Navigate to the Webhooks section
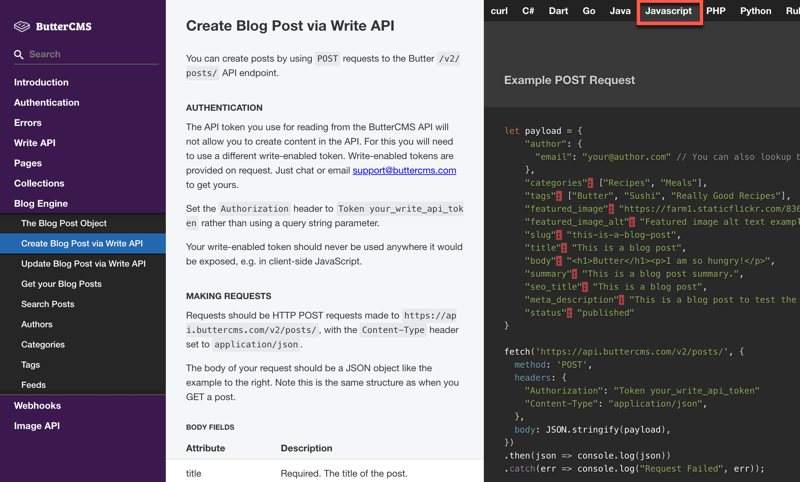 (37, 405)
